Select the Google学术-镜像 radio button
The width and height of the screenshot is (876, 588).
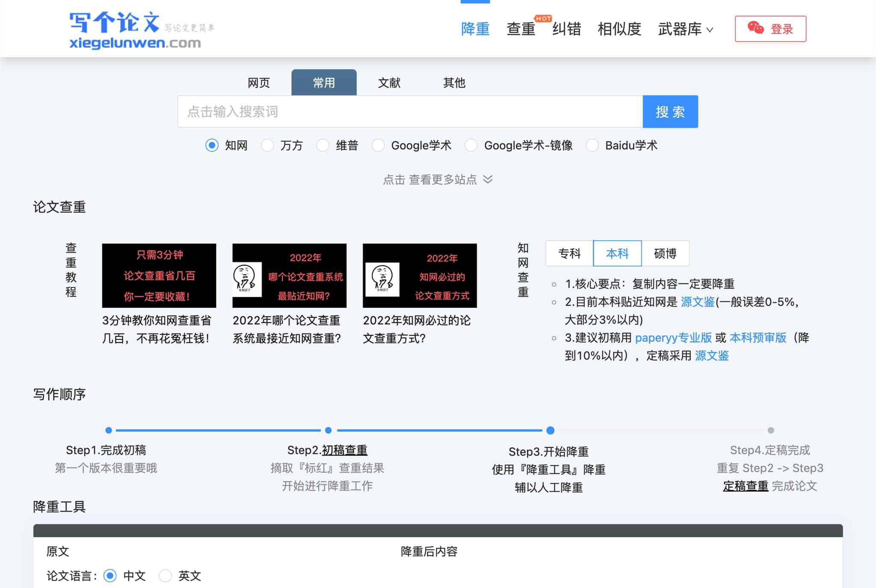471,145
